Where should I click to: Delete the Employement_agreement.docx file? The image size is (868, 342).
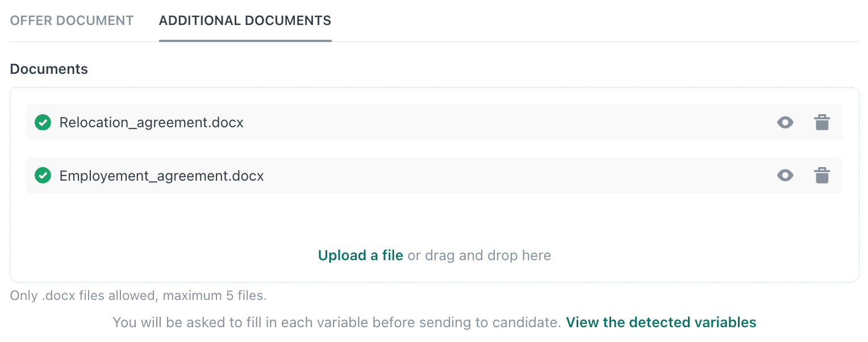click(822, 176)
